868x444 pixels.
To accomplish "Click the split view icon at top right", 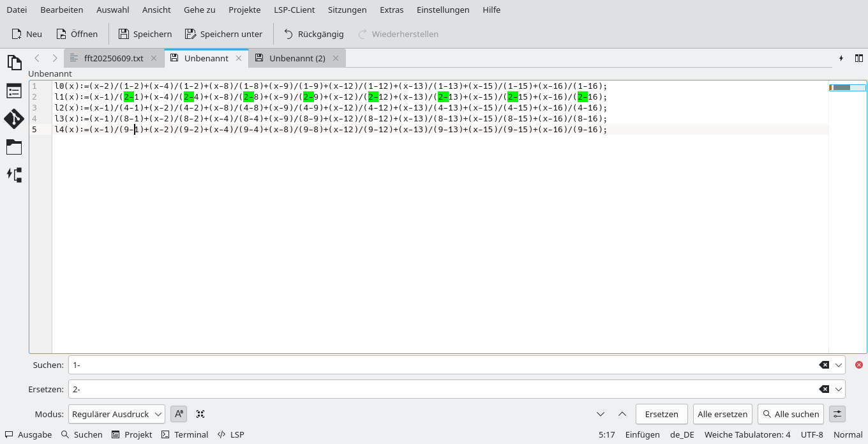I will 859,58.
